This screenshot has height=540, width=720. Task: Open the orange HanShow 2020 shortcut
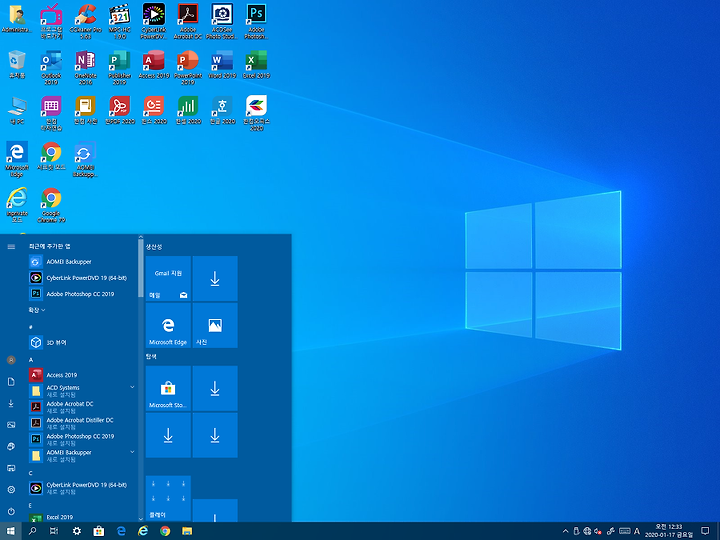tap(154, 110)
